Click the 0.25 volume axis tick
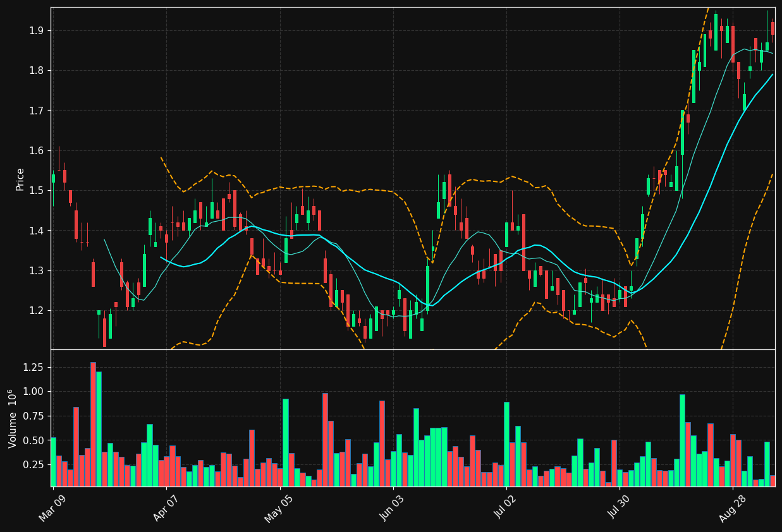Image resolution: width=782 pixels, height=532 pixels. pos(35,464)
